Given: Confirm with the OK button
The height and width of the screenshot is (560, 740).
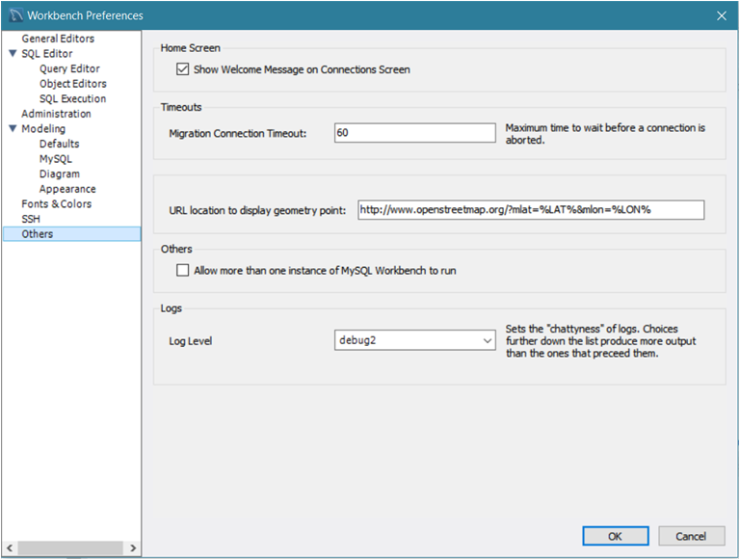Looking at the screenshot, I should coord(616,536).
